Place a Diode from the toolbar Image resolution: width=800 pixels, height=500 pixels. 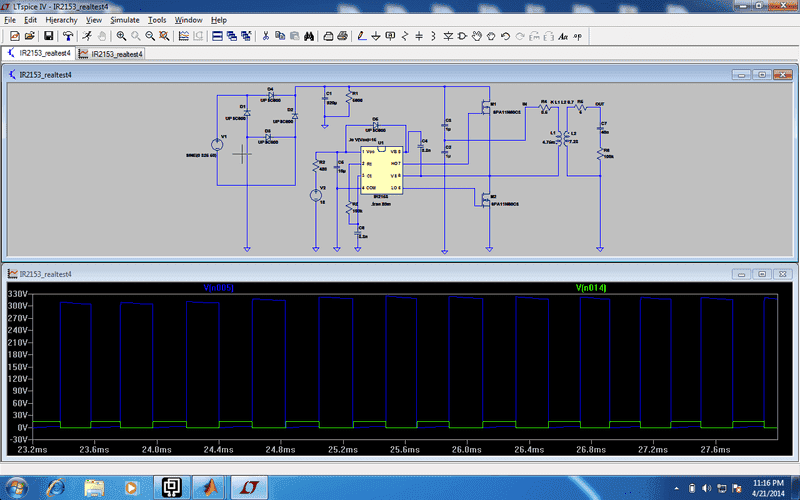click(x=448, y=36)
